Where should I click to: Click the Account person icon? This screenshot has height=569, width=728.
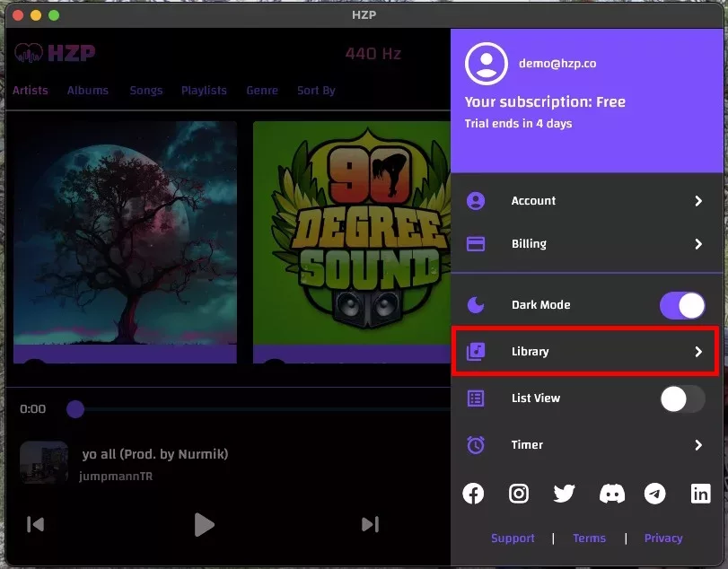point(476,201)
